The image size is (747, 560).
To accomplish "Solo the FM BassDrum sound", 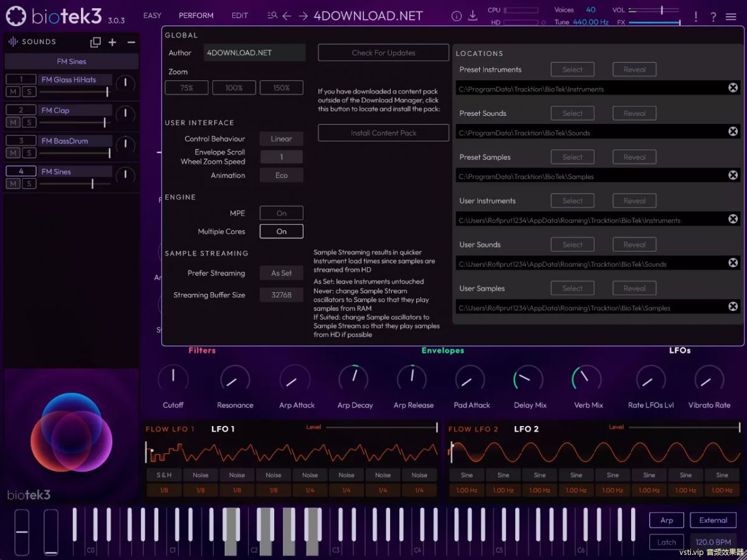I will click(x=29, y=153).
